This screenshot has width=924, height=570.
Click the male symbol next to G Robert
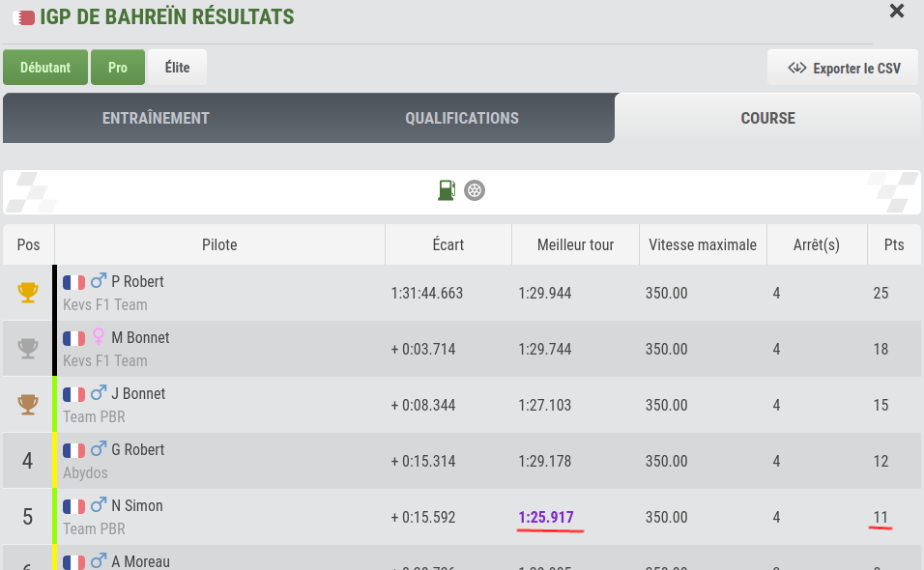[x=99, y=448]
